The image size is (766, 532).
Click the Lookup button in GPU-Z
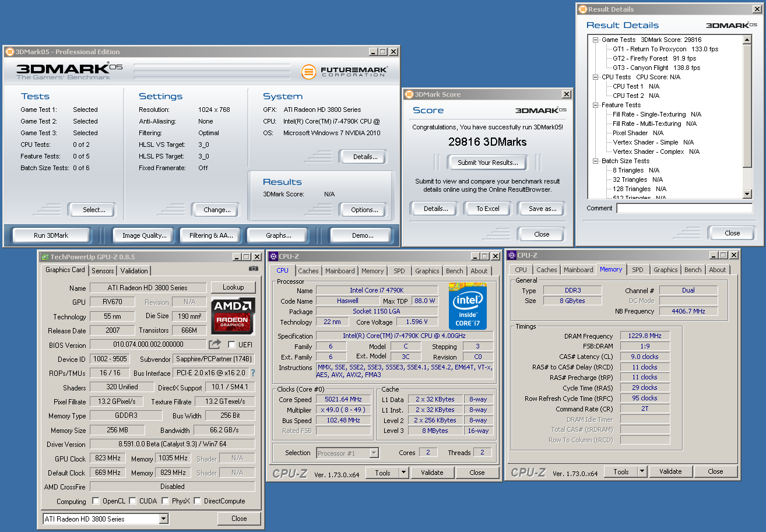pyautogui.click(x=233, y=287)
